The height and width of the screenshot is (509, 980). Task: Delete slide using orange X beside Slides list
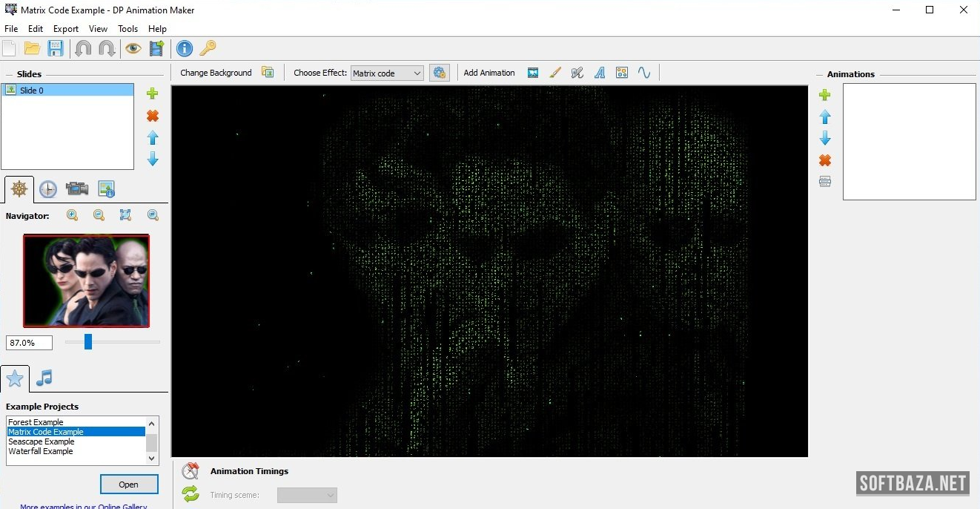pos(153,116)
